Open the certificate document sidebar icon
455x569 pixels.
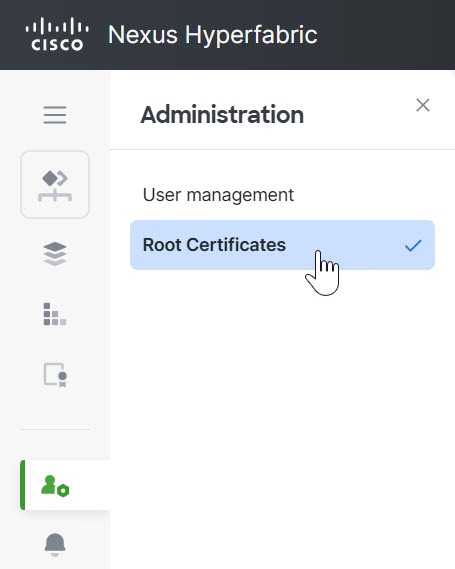tap(55, 375)
